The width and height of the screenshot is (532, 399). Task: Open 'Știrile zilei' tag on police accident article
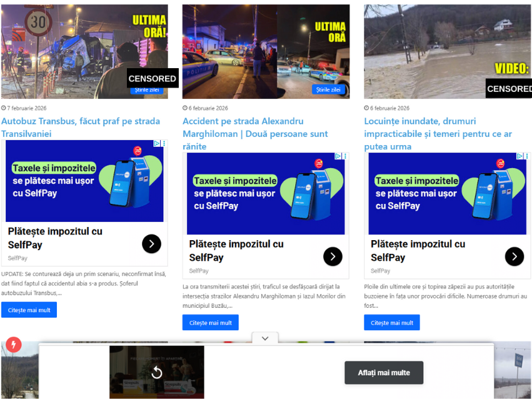328,89
